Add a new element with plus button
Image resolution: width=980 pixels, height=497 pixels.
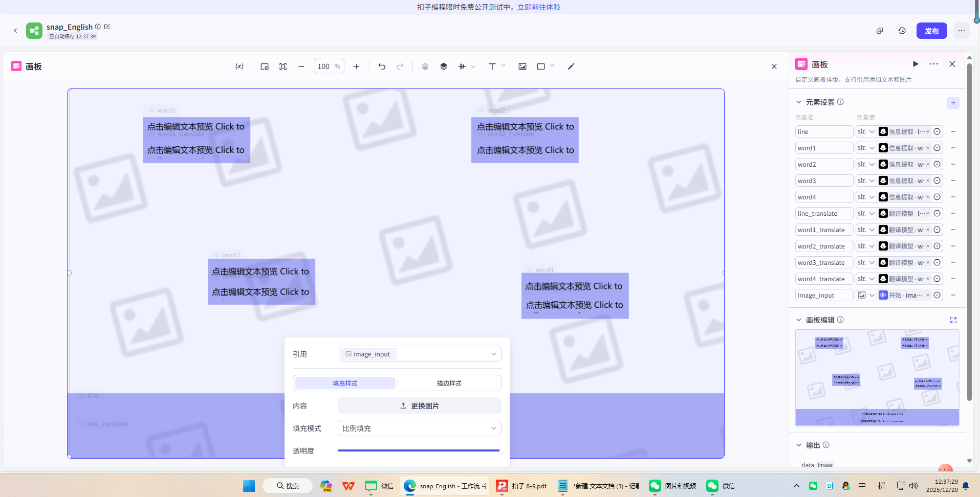pyautogui.click(x=953, y=103)
